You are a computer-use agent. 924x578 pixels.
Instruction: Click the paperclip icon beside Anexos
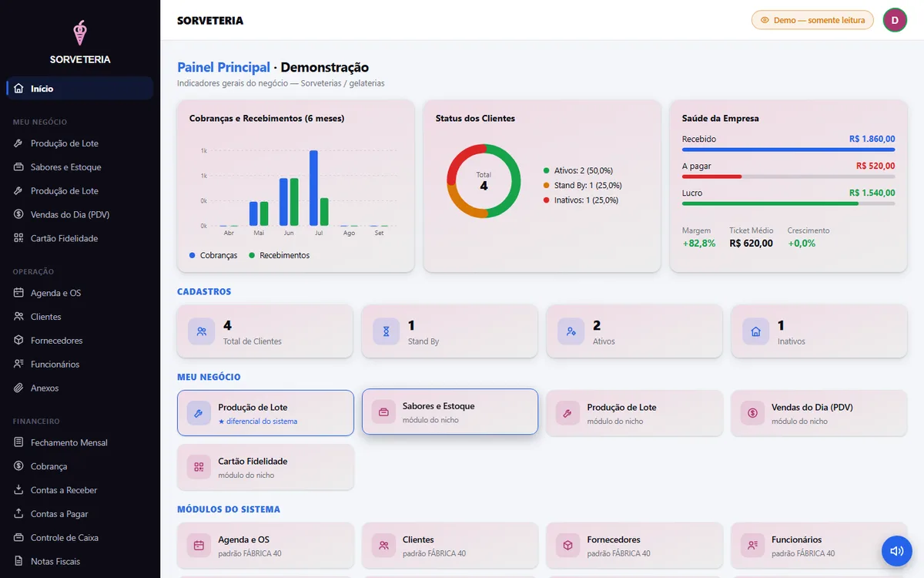pyautogui.click(x=18, y=388)
